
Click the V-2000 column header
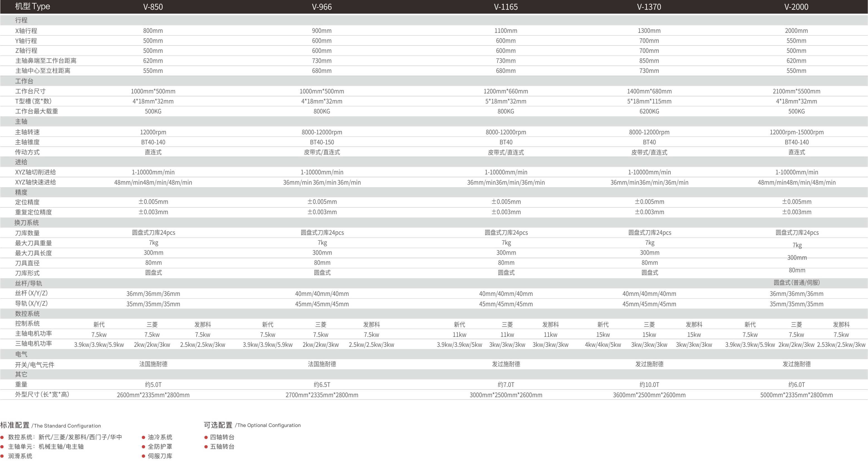(796, 7)
